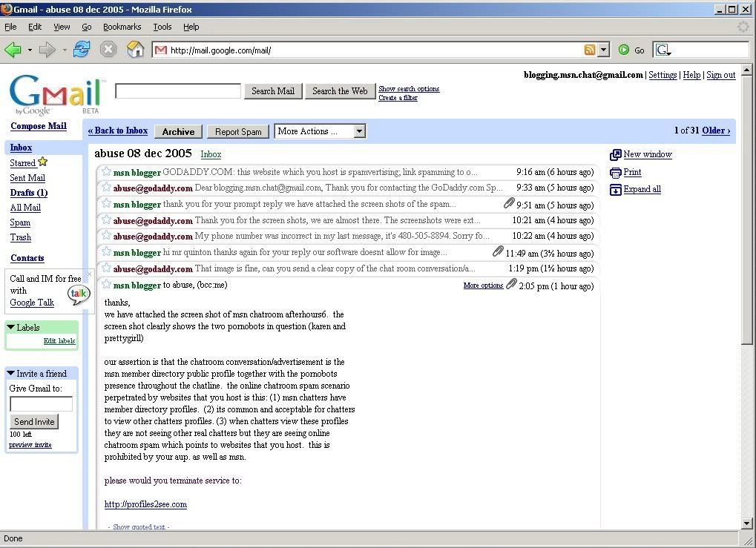Viewport: 756px width, 548px height.
Task: Collapse the Labels section triangle
Action: point(10,327)
